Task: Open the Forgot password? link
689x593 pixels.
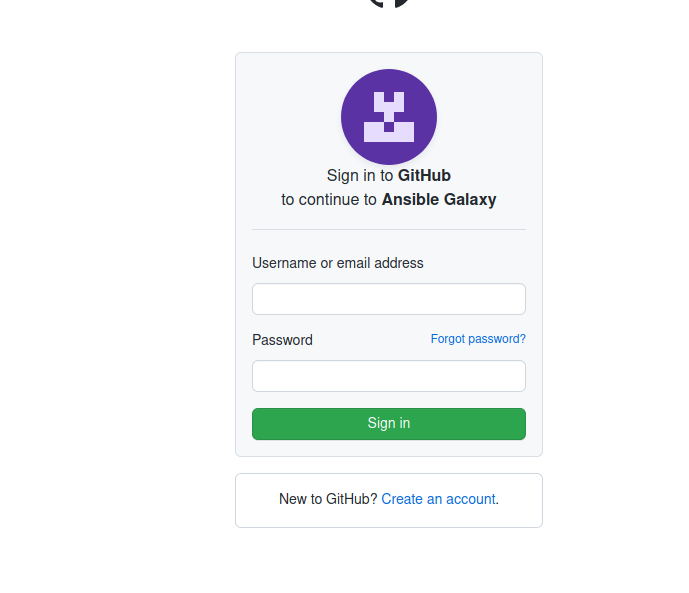Action: (478, 339)
